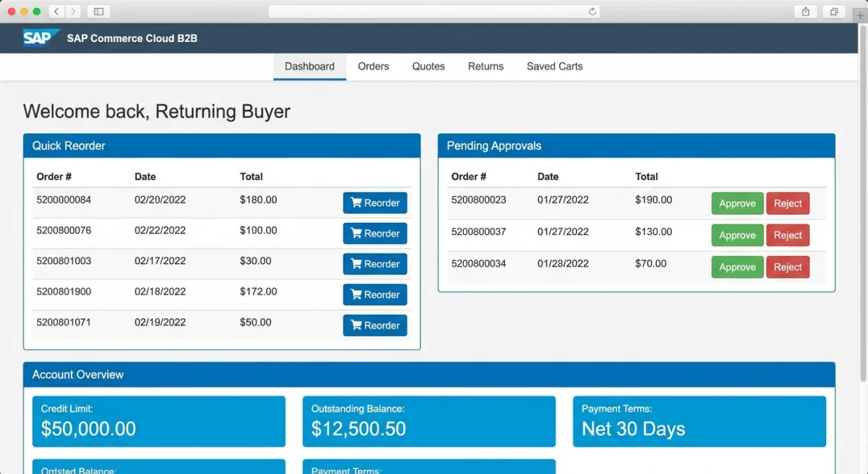Screen dimensions: 868x474
Task: Switch to the Orders tab
Action: [373, 66]
